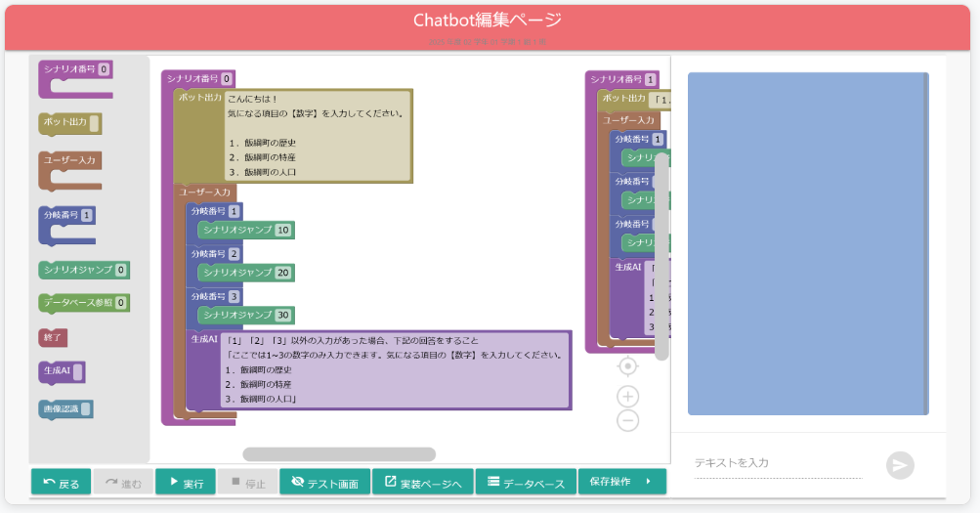Expand the 保存操作 save menu
Screen dimensions: 980x513
tap(621, 482)
